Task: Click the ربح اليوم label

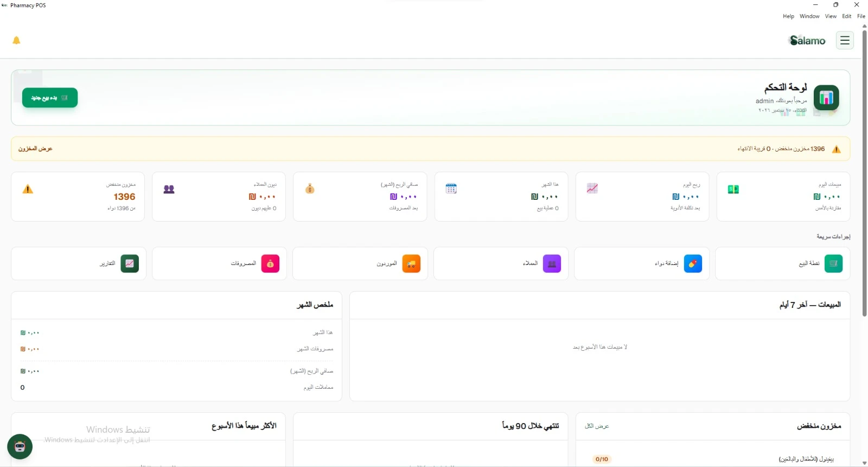Action: click(x=692, y=185)
